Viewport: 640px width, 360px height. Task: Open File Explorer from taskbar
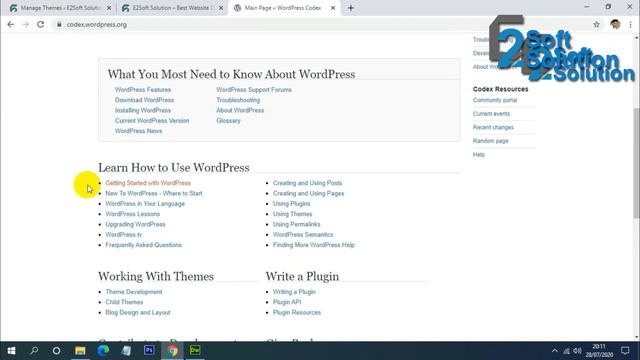pyautogui.click(x=80, y=351)
